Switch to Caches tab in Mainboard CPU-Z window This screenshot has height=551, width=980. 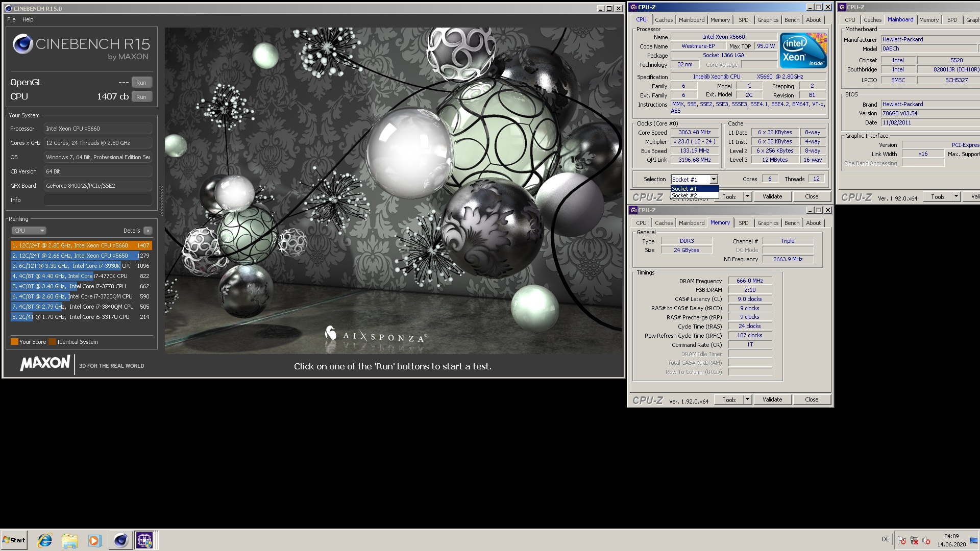point(872,20)
